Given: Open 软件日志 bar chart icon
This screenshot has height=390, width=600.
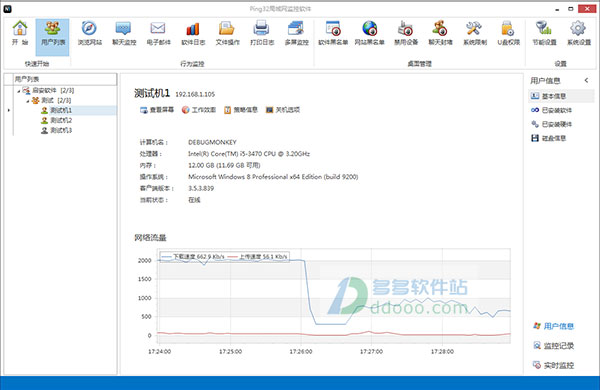Looking at the screenshot, I should point(192,29).
